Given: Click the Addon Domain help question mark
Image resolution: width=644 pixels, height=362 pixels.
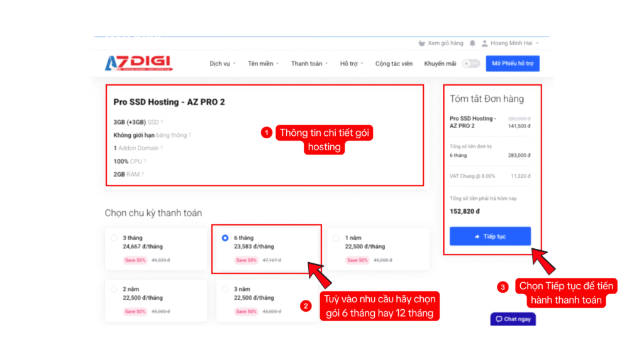Looking at the screenshot, I should [x=161, y=148].
